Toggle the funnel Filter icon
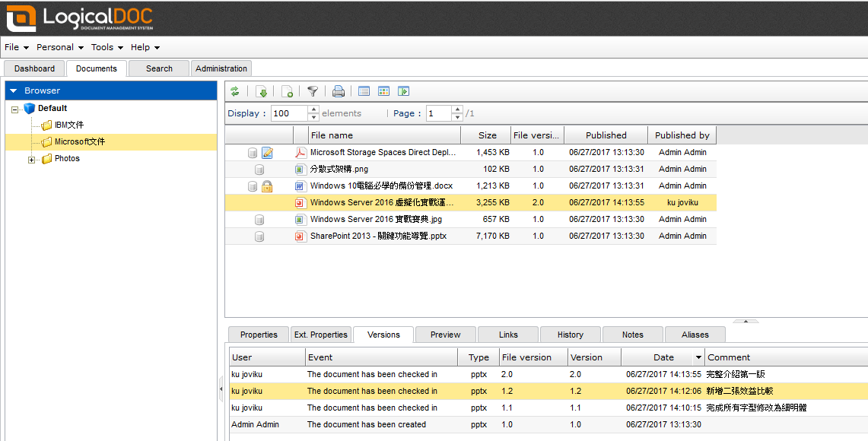Viewport: 868px width, 441px height. tap(313, 91)
